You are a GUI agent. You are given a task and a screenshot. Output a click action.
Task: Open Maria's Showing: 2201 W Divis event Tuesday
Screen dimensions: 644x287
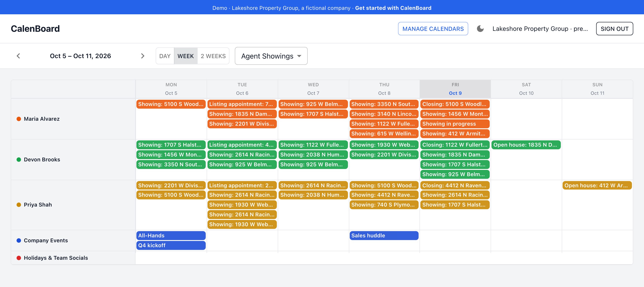point(242,124)
